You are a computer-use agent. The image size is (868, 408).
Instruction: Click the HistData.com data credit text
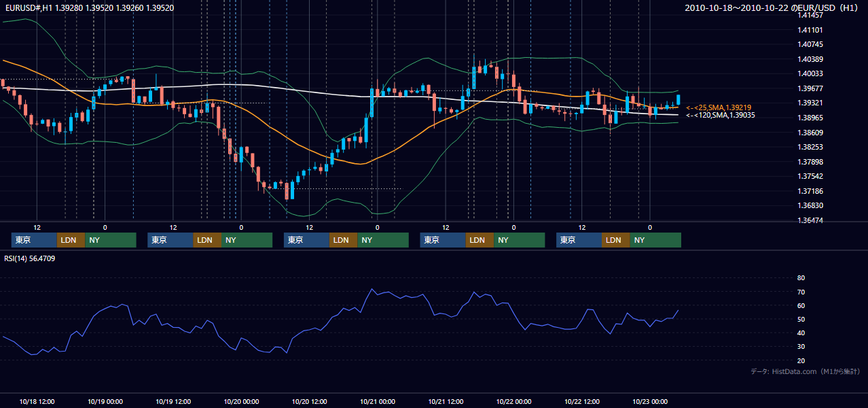tap(806, 371)
